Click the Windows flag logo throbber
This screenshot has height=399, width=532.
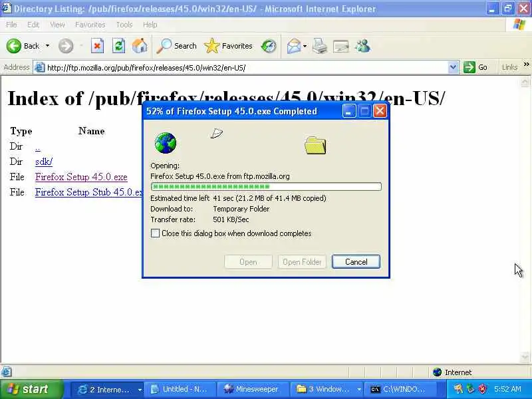[x=519, y=25]
